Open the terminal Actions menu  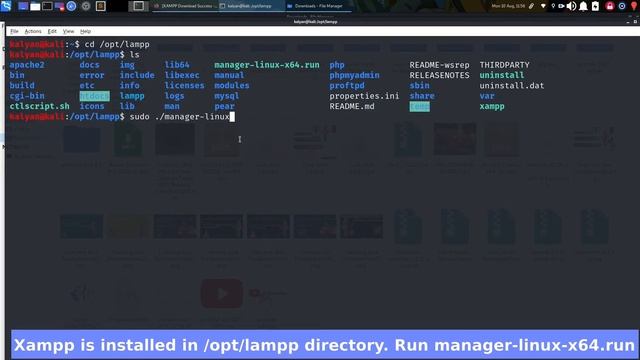pos(33,31)
